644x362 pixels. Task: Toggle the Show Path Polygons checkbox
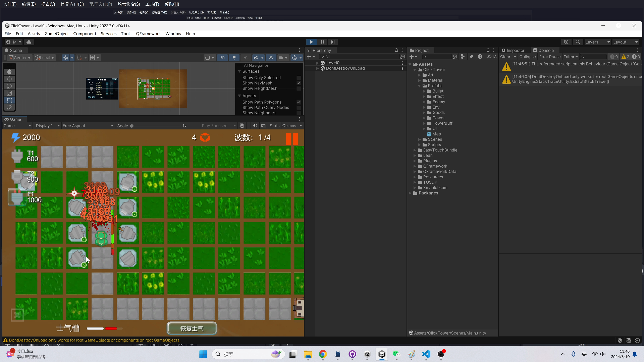(299, 102)
